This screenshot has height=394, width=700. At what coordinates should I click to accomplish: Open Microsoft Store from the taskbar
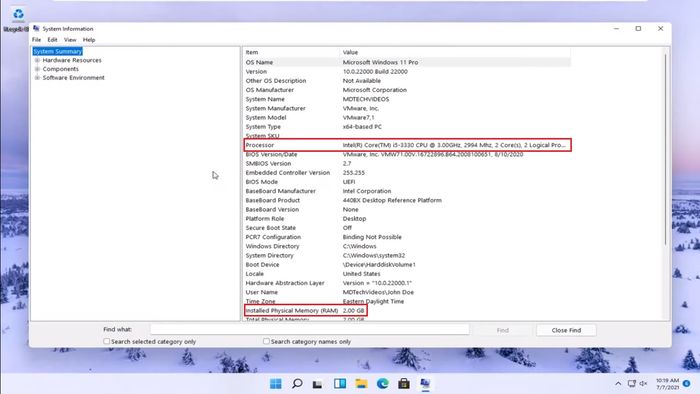pos(404,384)
